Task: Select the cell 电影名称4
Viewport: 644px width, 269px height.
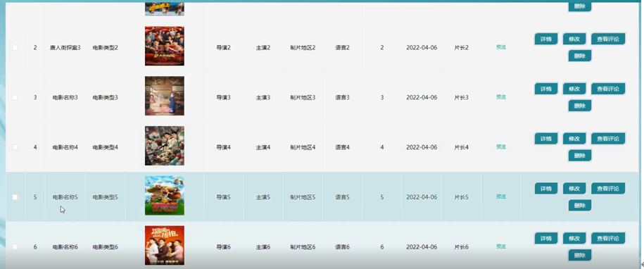Action: [65, 147]
